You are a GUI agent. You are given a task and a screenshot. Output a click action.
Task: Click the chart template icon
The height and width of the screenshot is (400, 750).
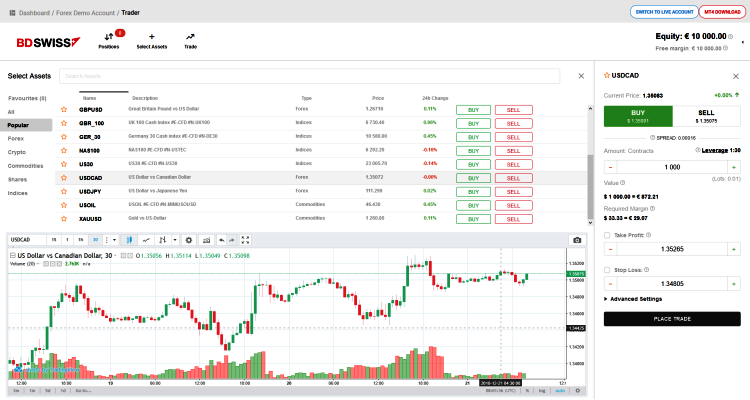206,240
